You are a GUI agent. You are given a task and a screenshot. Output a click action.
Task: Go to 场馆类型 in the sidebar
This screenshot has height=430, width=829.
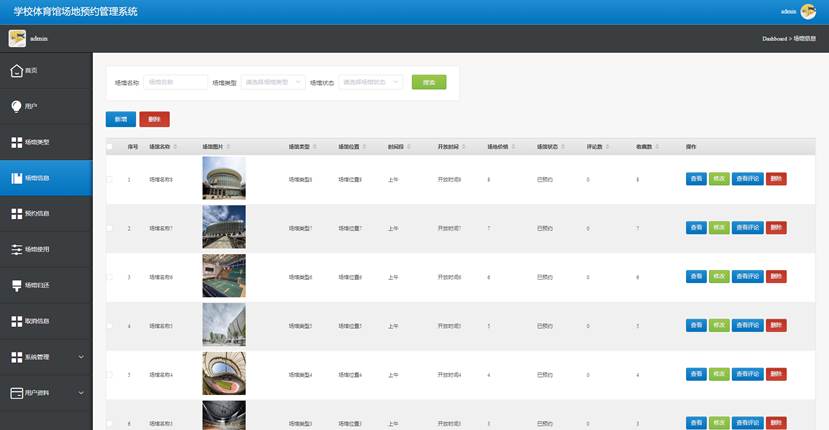(x=46, y=142)
